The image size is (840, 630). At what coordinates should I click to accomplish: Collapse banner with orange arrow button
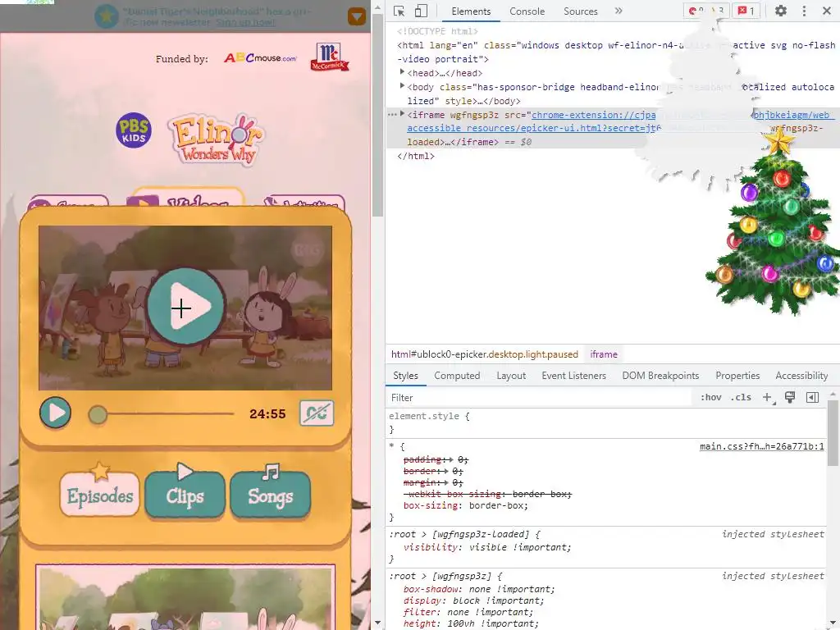tap(357, 16)
